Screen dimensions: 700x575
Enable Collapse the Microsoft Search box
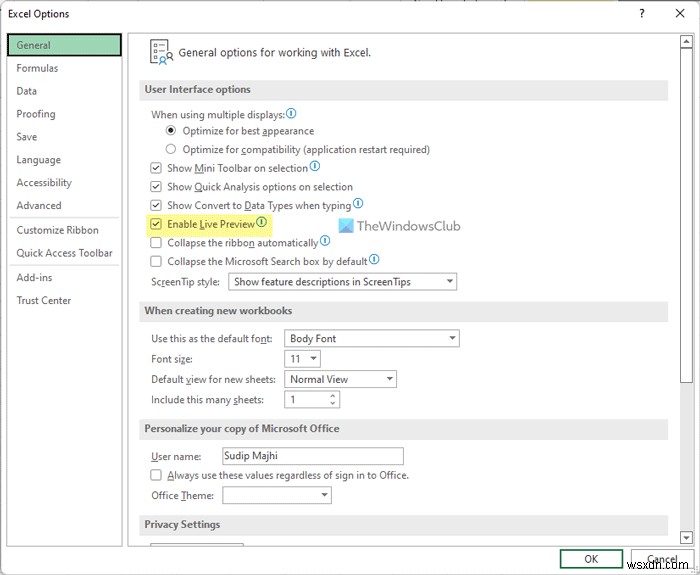(x=156, y=261)
